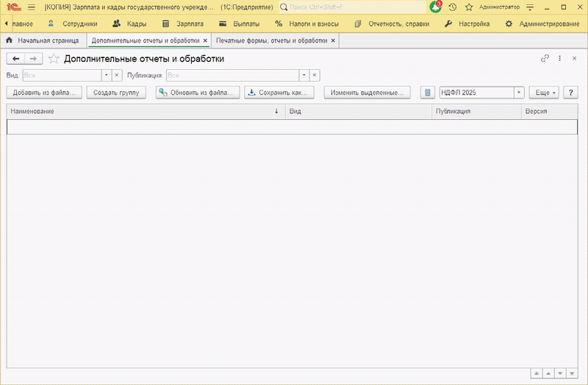588x385 pixels.
Task: Open the Кадры section
Action: pos(130,24)
